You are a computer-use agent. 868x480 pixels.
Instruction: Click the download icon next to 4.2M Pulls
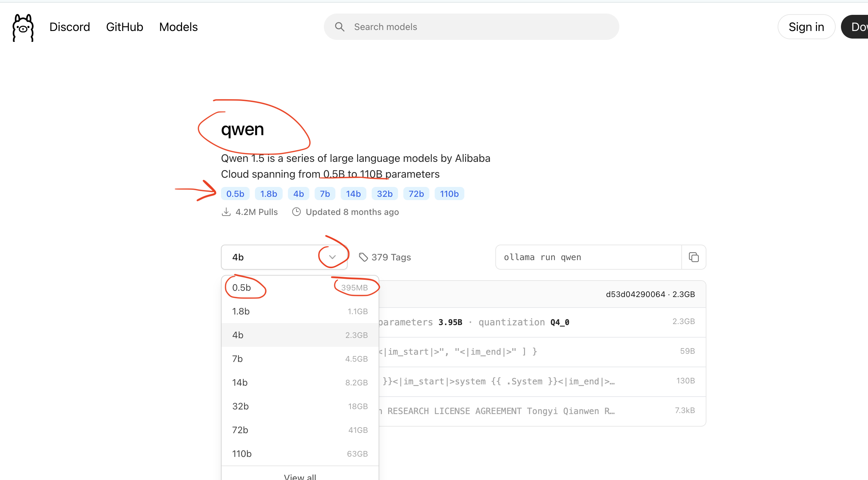click(x=226, y=212)
